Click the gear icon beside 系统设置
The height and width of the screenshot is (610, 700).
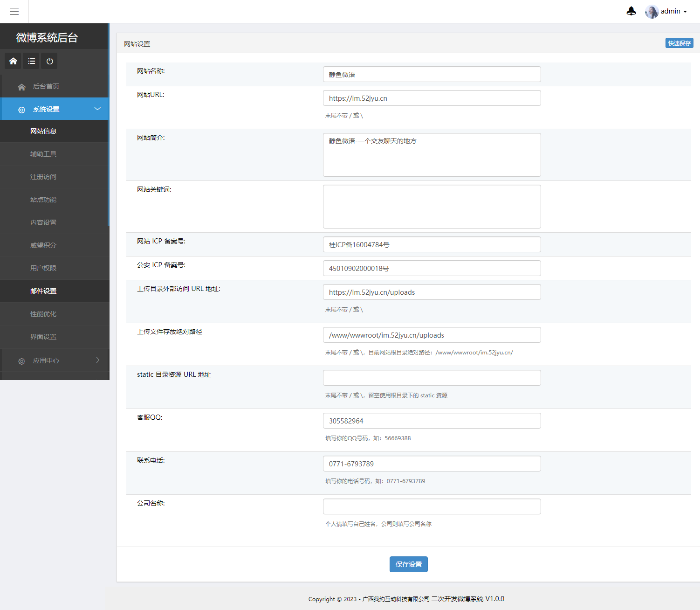tap(21, 110)
